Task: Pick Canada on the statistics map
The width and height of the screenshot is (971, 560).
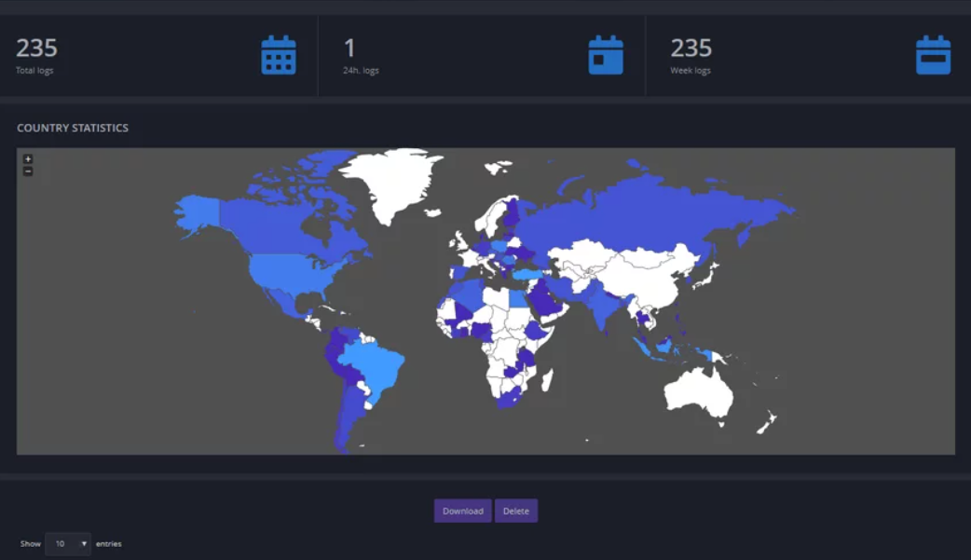Action: pyautogui.click(x=280, y=224)
